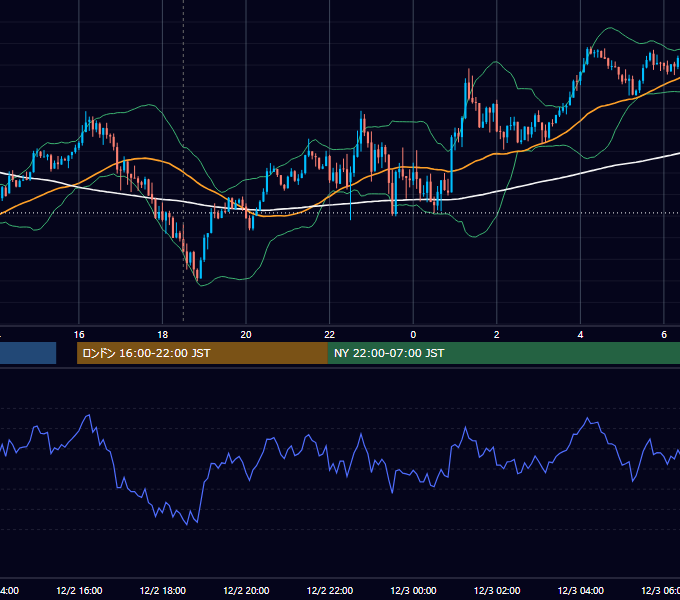Click the ロンドン 16:00-22:00 JST session bar

[202, 353]
